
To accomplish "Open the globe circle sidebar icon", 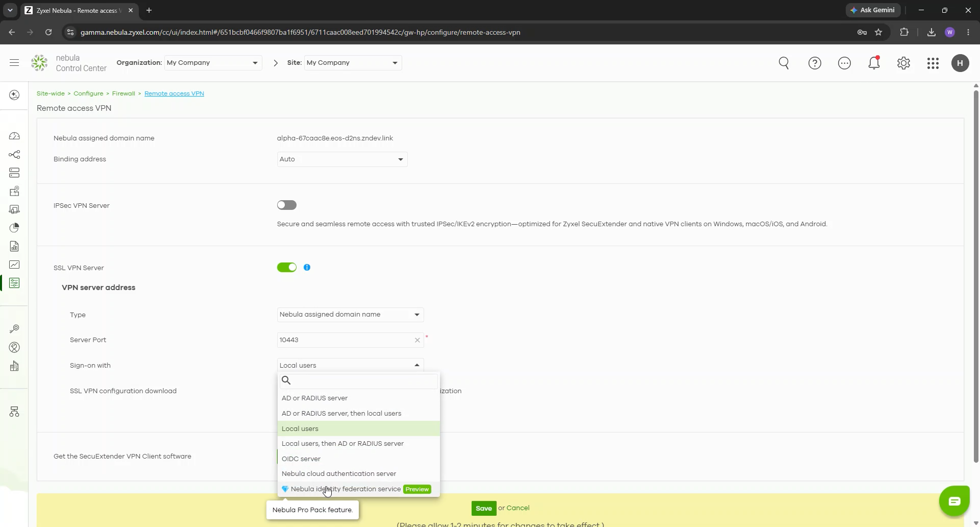I will click(14, 347).
